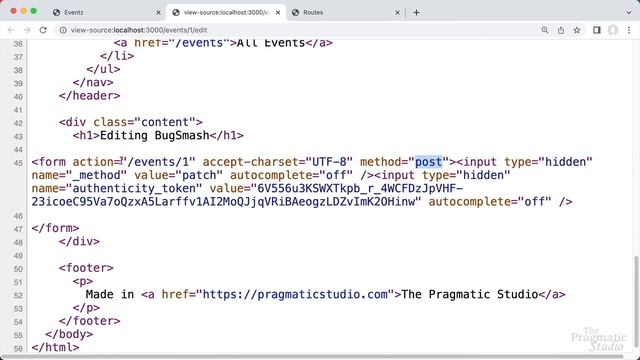Switch to the view-source:localhost:3000 tab

click(x=227, y=12)
